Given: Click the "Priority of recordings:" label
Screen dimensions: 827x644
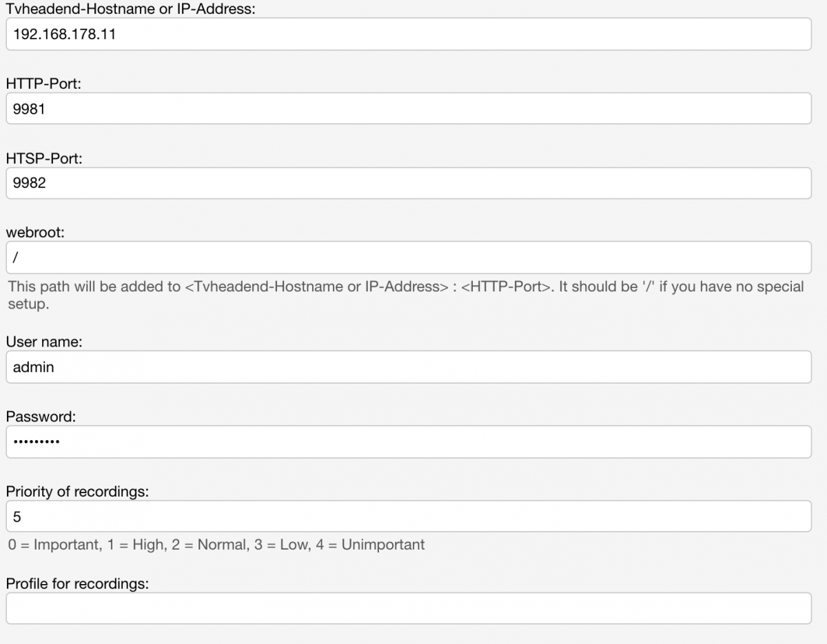Looking at the screenshot, I should (x=77, y=491).
